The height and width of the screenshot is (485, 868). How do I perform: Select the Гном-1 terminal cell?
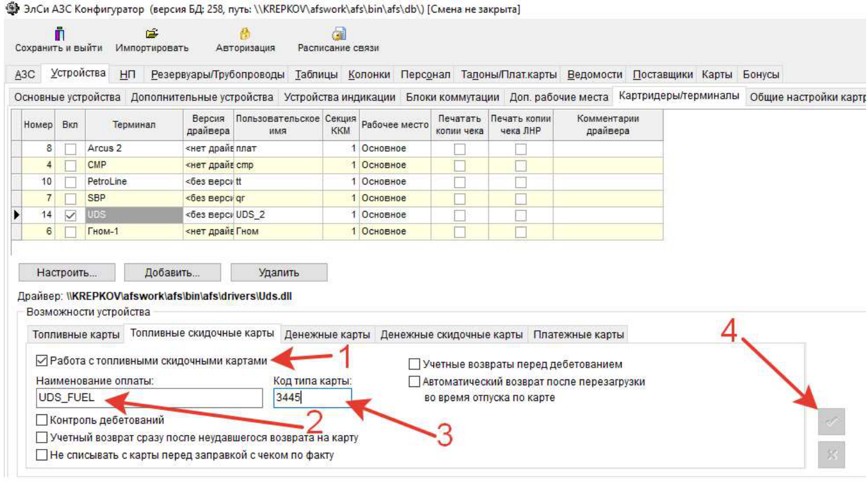(134, 232)
